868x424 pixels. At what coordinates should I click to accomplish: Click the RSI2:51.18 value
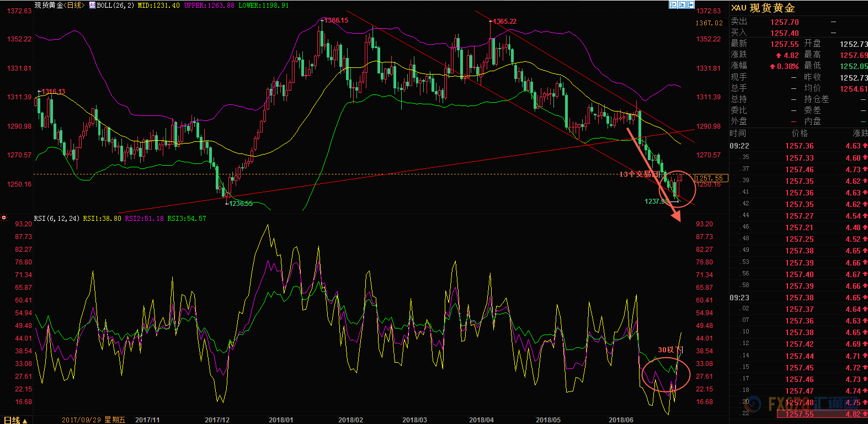[144, 219]
